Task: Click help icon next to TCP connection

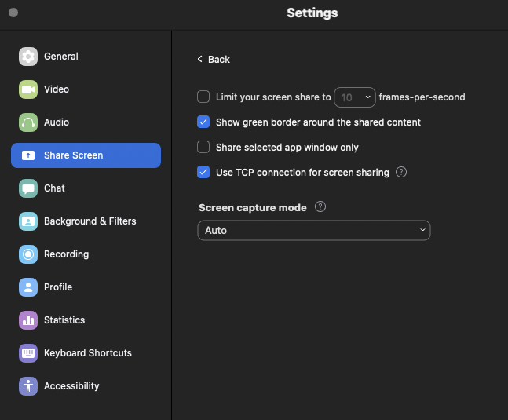Action: 401,172
